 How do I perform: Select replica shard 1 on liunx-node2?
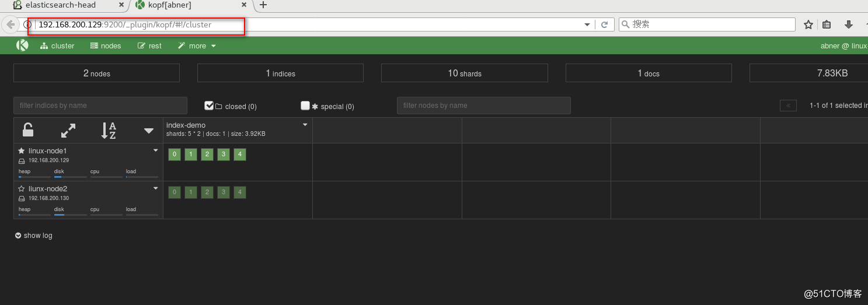[191, 192]
